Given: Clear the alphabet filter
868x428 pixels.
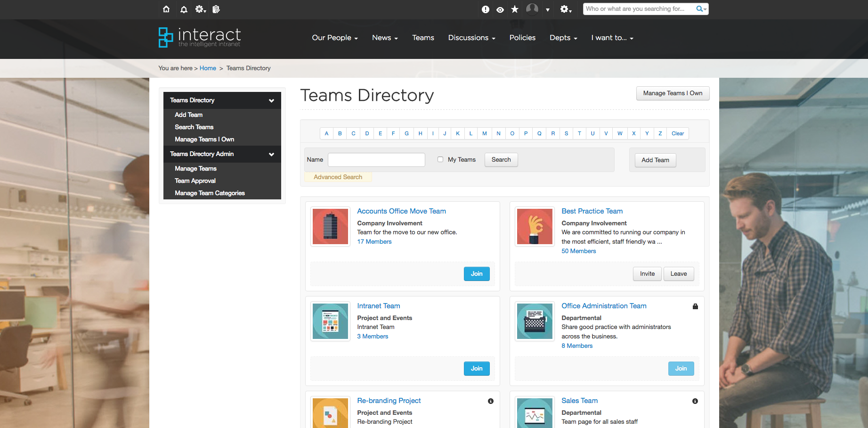Looking at the screenshot, I should [678, 133].
